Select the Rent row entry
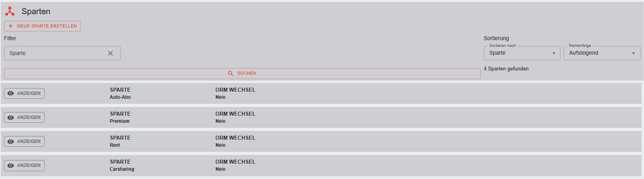This screenshot has width=644, height=179. pos(115,145)
